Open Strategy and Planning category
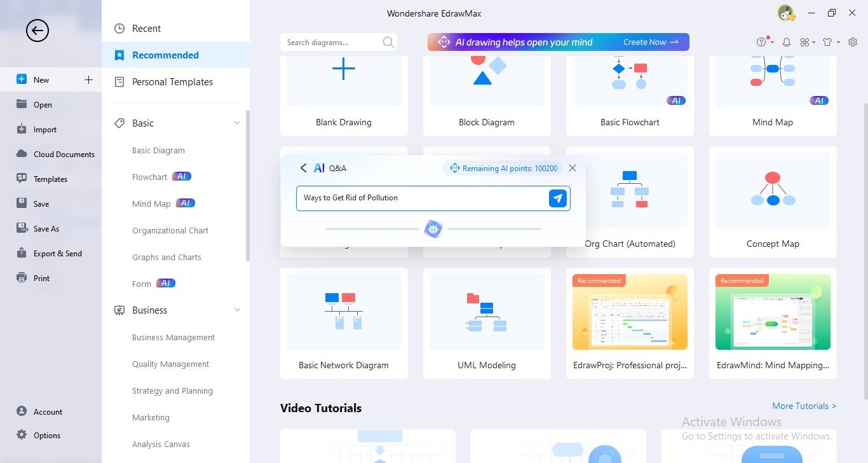 click(172, 390)
